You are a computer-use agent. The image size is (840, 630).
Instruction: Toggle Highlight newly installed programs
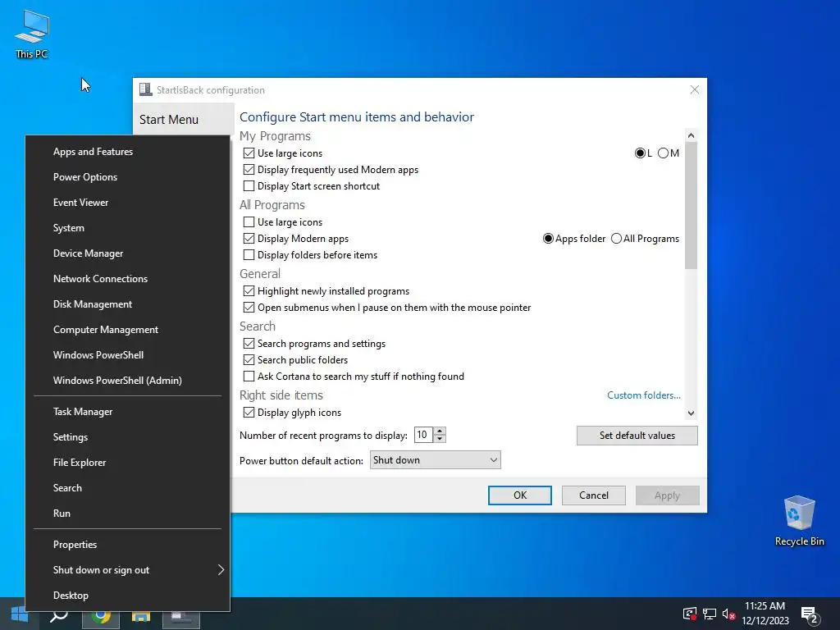click(x=249, y=291)
